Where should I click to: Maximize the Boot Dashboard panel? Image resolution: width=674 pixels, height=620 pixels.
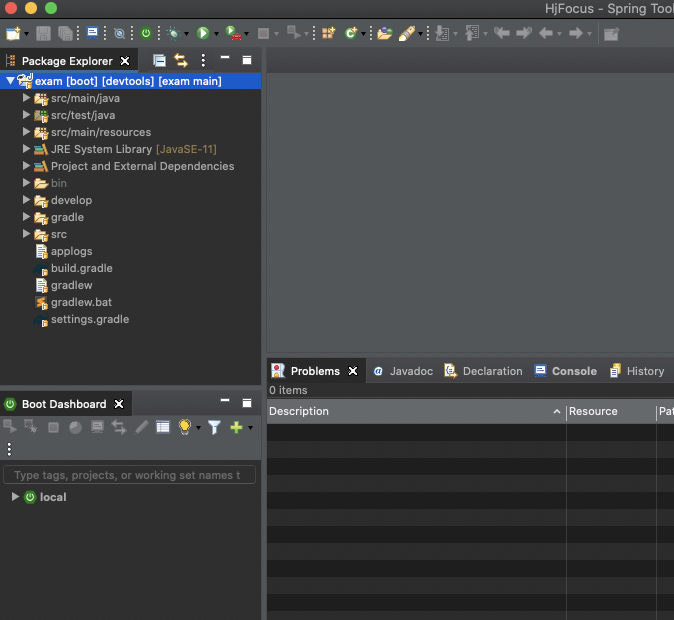coord(247,403)
